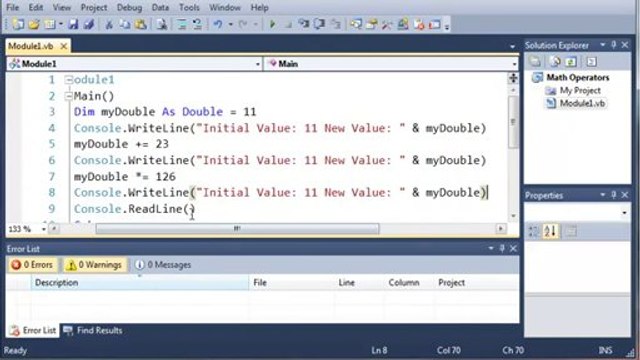Image resolution: width=640 pixels, height=360 pixels.
Task: Switch Properties to Categorized view
Action: (534, 231)
